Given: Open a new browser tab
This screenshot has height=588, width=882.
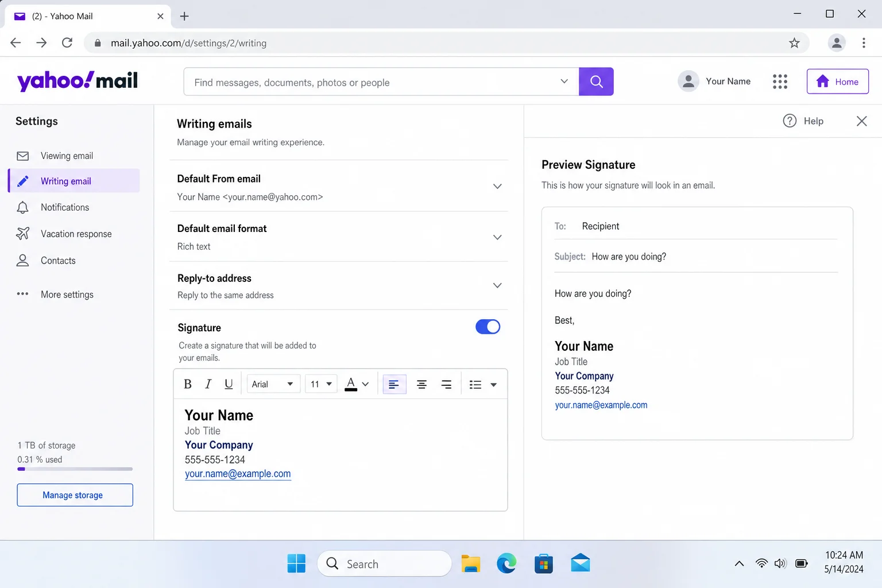Looking at the screenshot, I should (x=184, y=16).
